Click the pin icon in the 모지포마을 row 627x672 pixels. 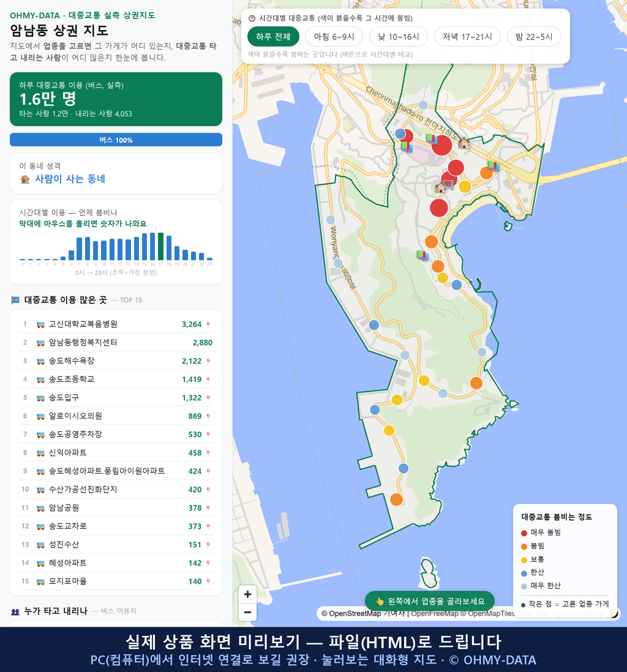208,581
